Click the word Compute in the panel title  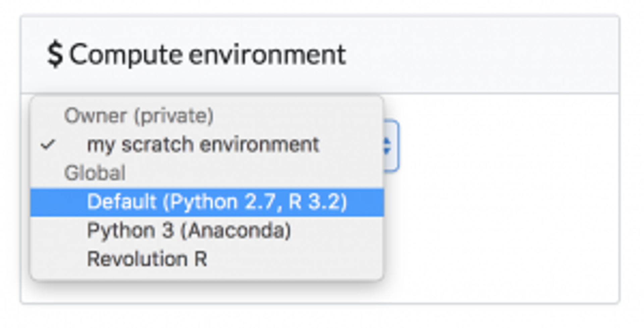[x=126, y=55]
